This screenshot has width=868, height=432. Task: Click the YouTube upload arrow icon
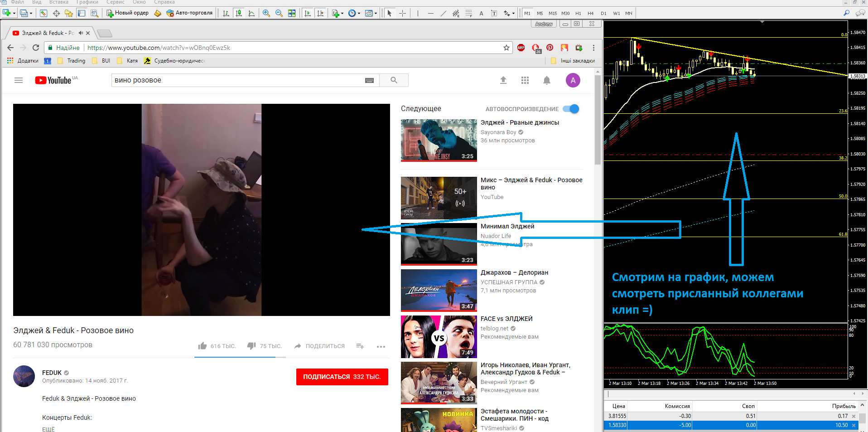[503, 80]
